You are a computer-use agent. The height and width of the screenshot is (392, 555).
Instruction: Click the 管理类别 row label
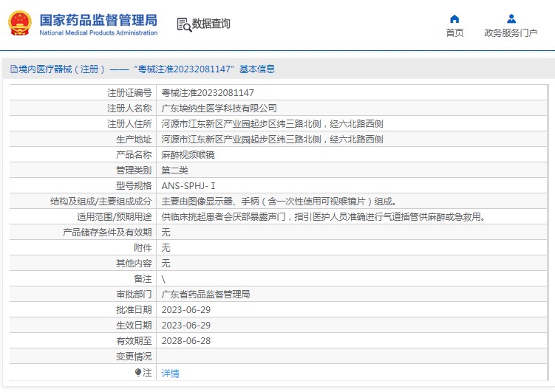coord(134,171)
